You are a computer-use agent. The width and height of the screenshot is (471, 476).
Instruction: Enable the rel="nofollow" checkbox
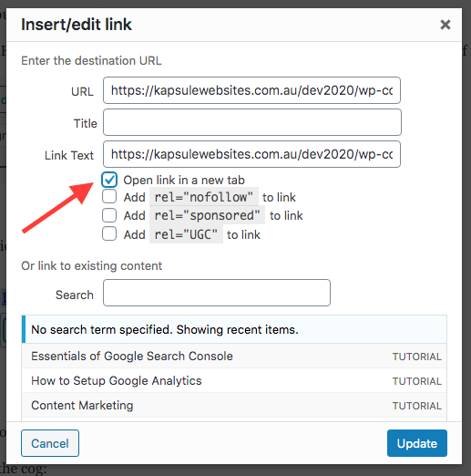[x=109, y=196]
